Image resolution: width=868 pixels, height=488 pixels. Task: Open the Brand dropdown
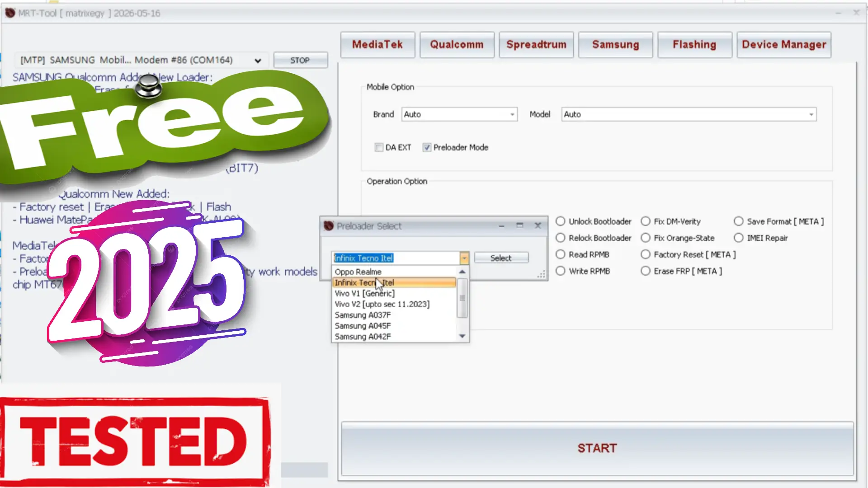[512, 114]
